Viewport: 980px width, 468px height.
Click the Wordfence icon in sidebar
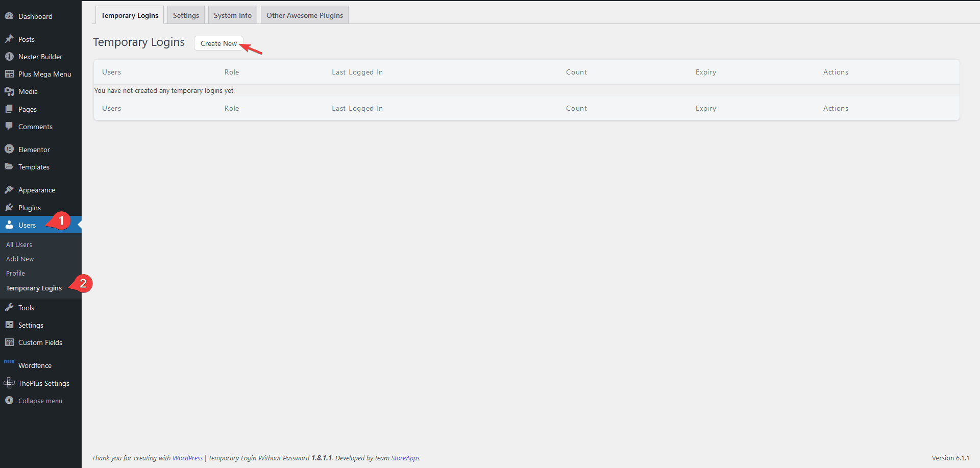point(9,363)
